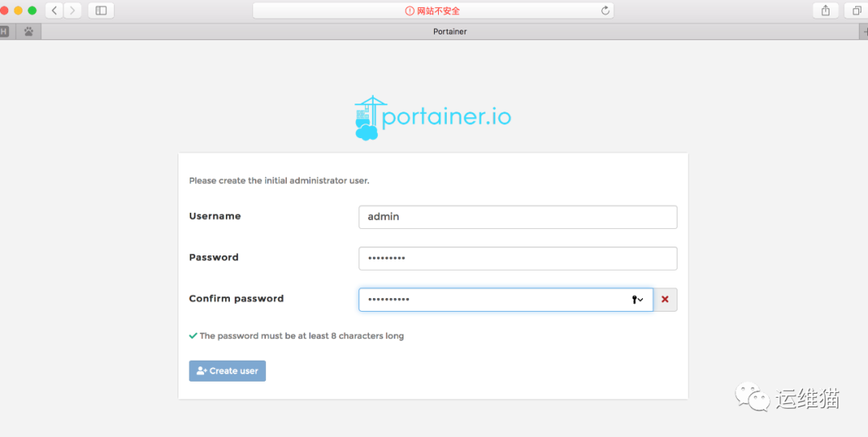This screenshot has height=437, width=868.
Task: Click the not-secure warning icon in address bar
Action: [410, 10]
